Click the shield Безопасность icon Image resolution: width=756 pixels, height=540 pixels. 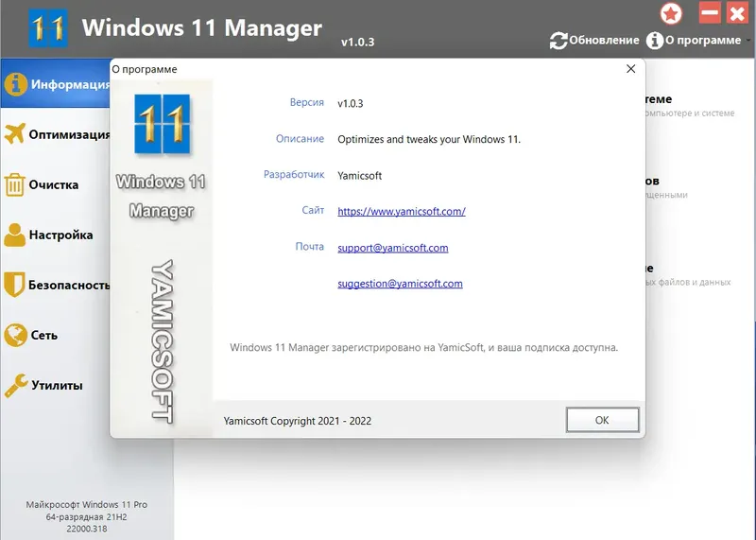pos(14,285)
